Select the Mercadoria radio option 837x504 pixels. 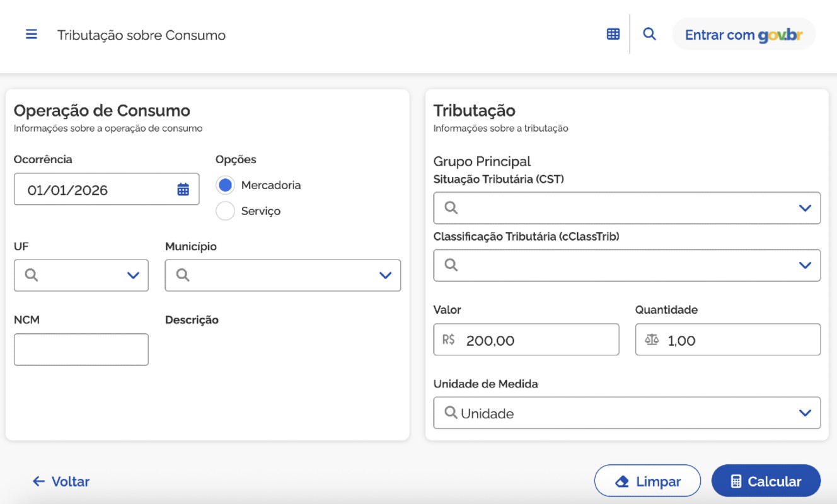pos(225,185)
